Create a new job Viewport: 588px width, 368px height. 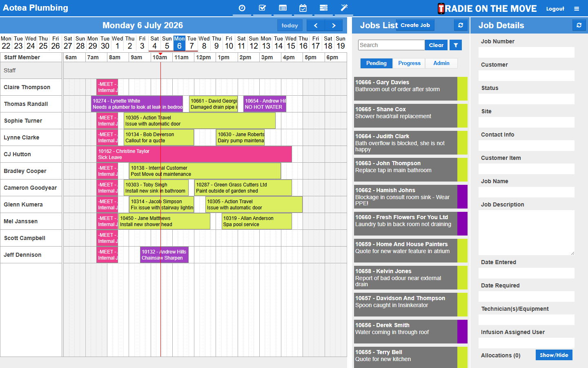point(415,25)
